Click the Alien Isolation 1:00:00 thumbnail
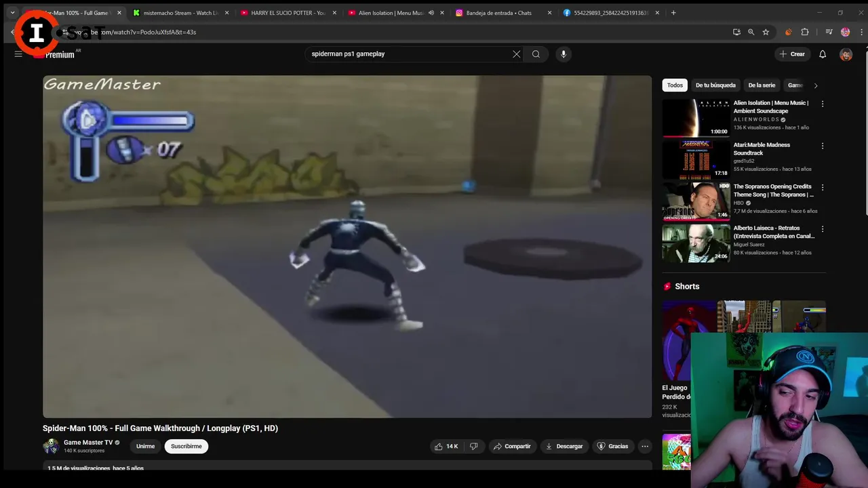Viewport: 868px width, 488px height. click(x=696, y=118)
